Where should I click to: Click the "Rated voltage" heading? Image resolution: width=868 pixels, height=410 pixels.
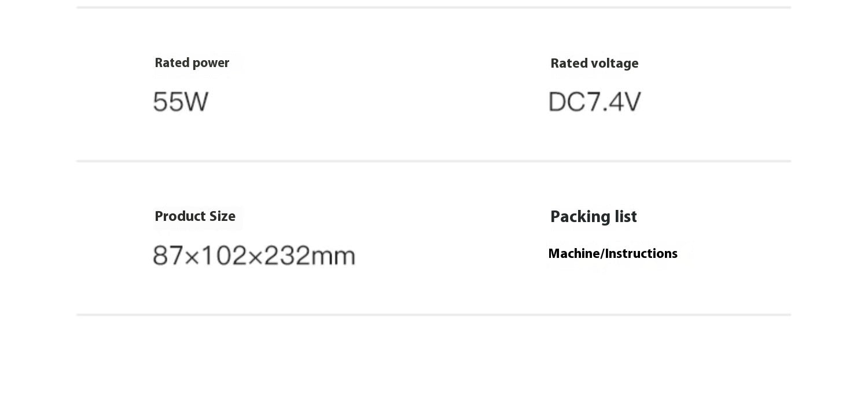[x=594, y=64]
